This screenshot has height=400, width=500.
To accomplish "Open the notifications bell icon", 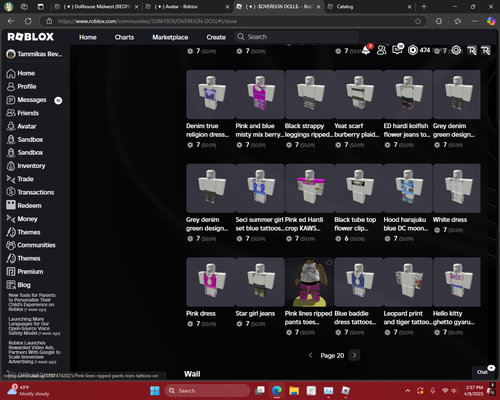I will (366, 51).
